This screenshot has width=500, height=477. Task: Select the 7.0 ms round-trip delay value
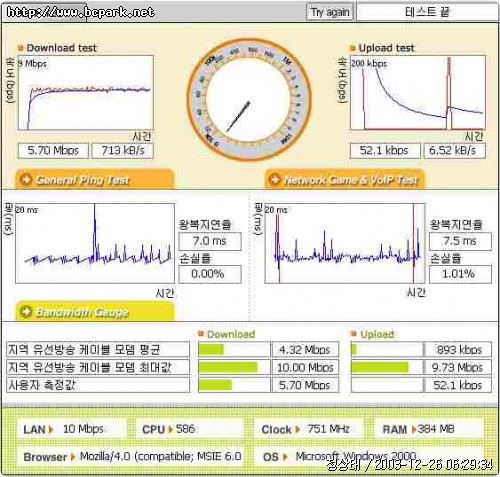[x=210, y=241]
